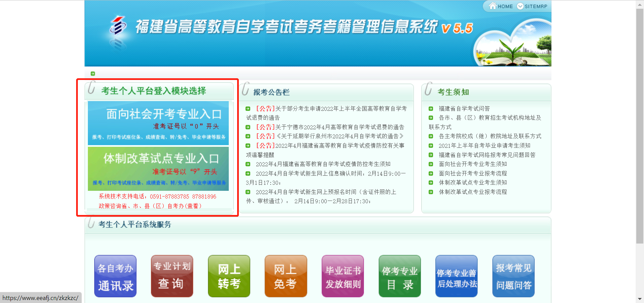644x303 pixels.
Task: Open 2021年上半年自考毕业申请考生须知 link
Action: (x=485, y=145)
